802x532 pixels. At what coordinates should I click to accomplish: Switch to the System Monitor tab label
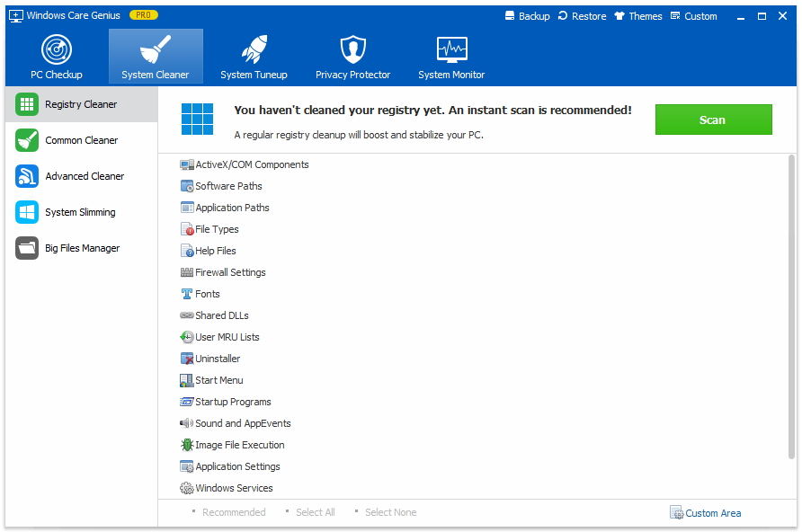click(x=451, y=75)
